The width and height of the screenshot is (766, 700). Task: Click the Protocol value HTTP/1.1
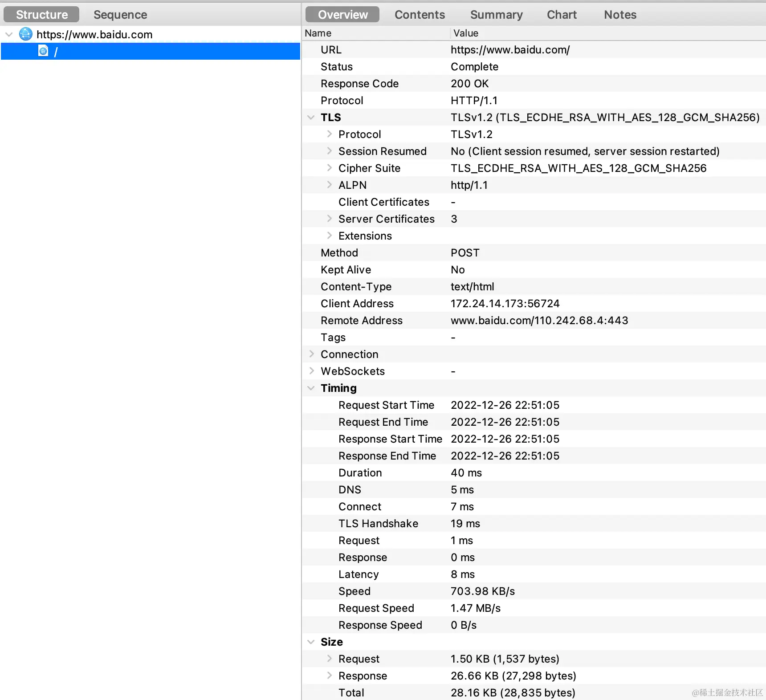point(474,101)
